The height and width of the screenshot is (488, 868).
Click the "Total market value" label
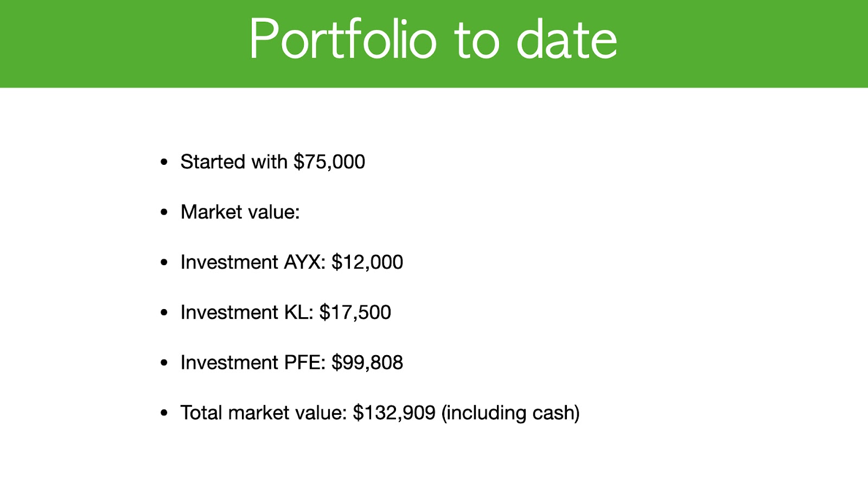264,413
